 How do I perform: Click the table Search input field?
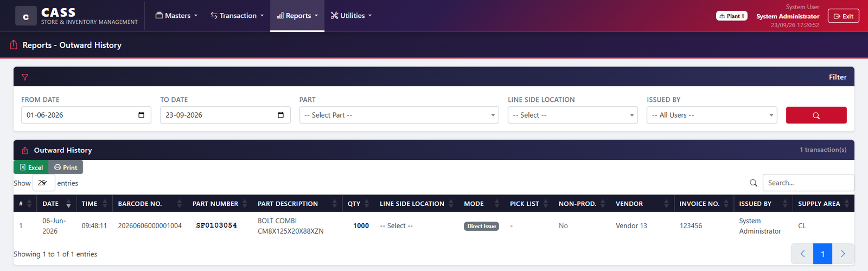[808, 183]
